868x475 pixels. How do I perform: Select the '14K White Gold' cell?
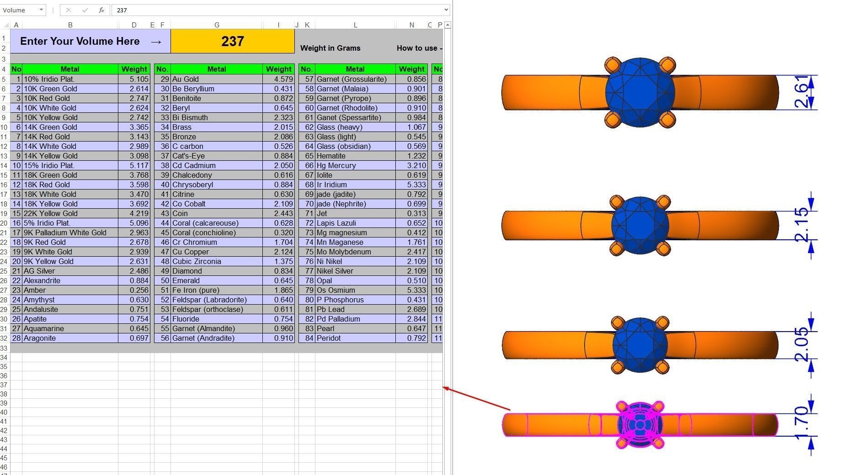pyautogui.click(x=70, y=146)
